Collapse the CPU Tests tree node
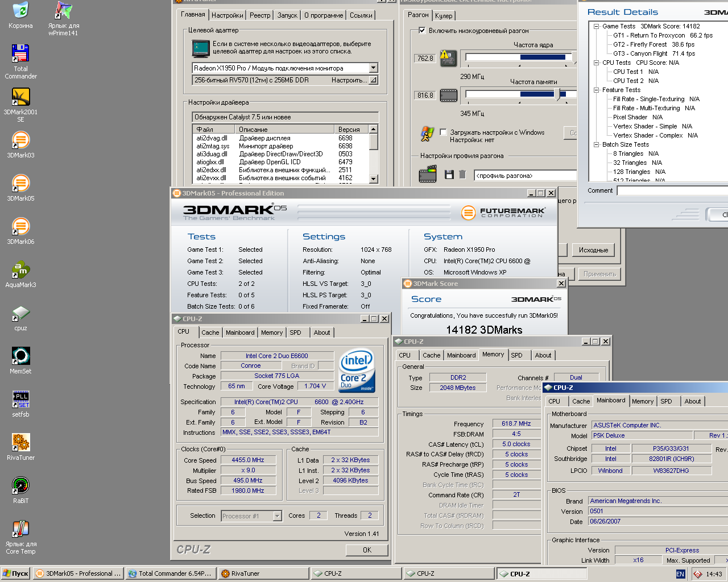This screenshot has width=728, height=582. pos(596,63)
